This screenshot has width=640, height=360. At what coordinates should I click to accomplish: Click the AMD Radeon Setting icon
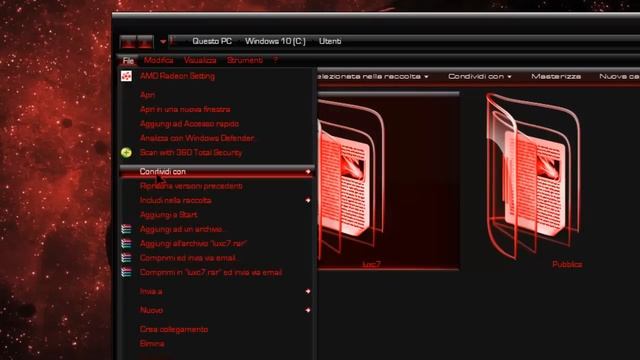pos(127,76)
